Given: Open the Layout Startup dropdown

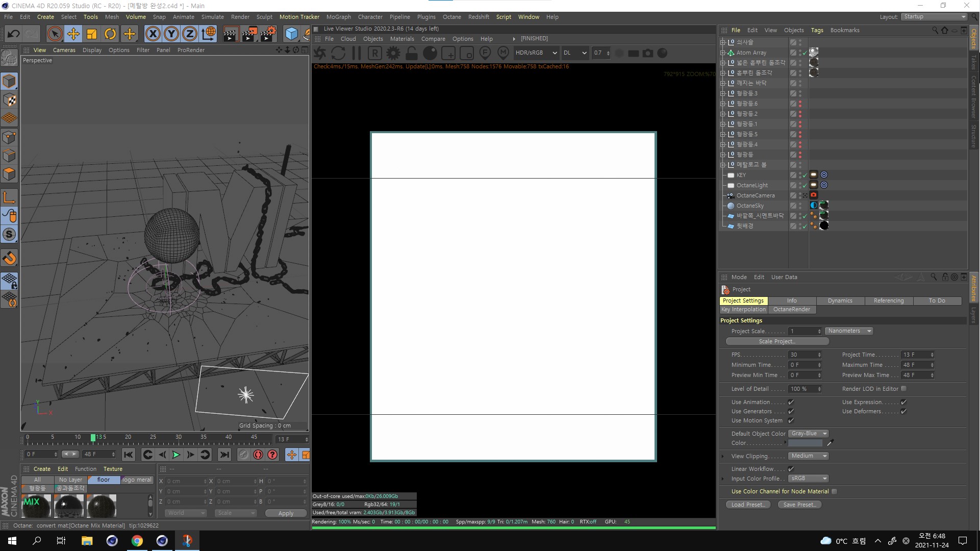Looking at the screenshot, I should 934,17.
